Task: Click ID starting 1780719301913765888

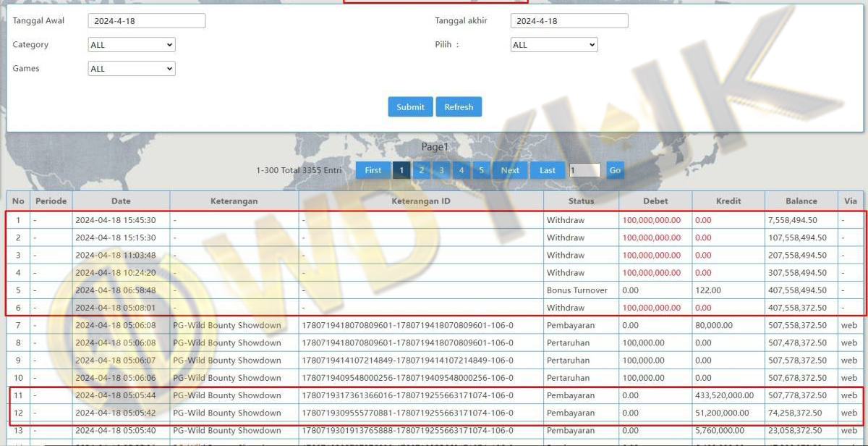Action: coord(407,430)
